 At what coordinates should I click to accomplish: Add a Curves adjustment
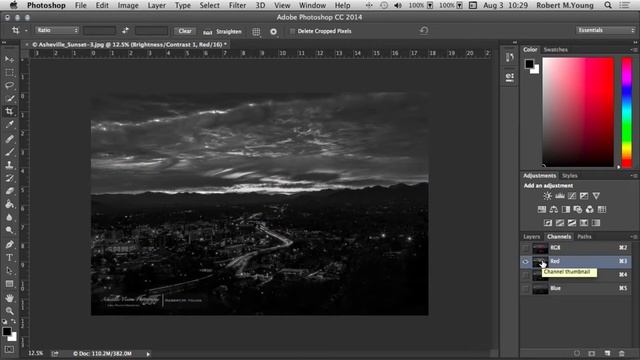(572, 196)
